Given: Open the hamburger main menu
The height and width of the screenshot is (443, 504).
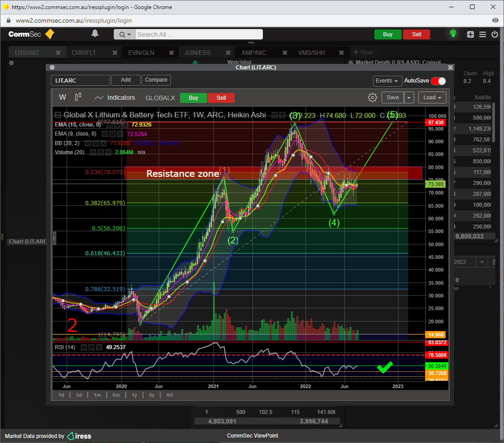Looking at the screenshot, I should [482, 34].
